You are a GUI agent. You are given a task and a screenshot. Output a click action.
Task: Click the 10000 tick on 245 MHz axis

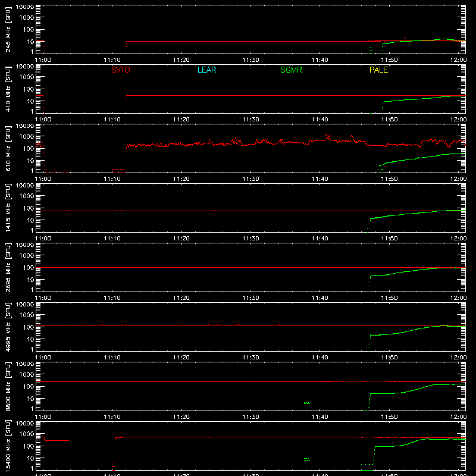(x=25, y=7)
